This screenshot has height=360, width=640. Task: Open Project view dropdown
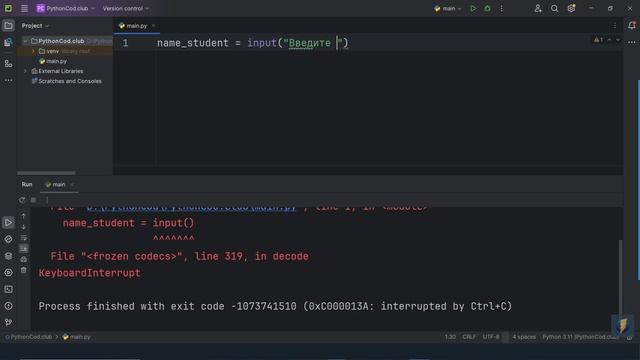[x=35, y=26]
